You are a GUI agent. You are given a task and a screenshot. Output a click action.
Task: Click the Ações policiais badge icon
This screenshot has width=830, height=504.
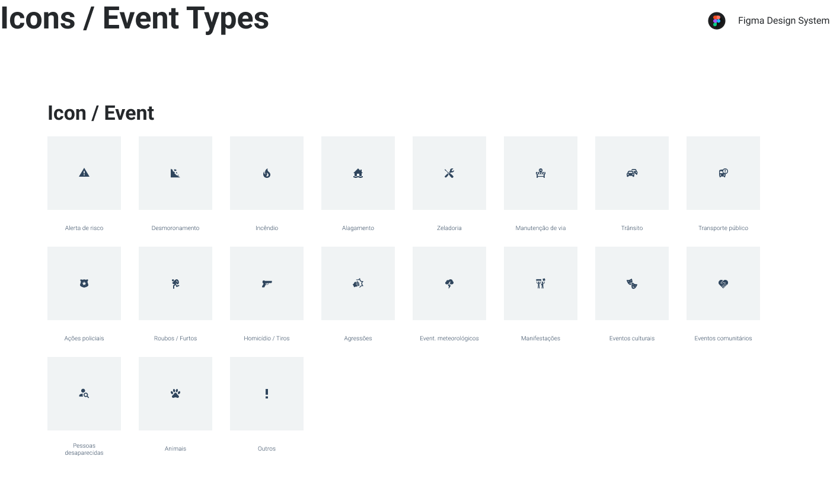point(84,283)
